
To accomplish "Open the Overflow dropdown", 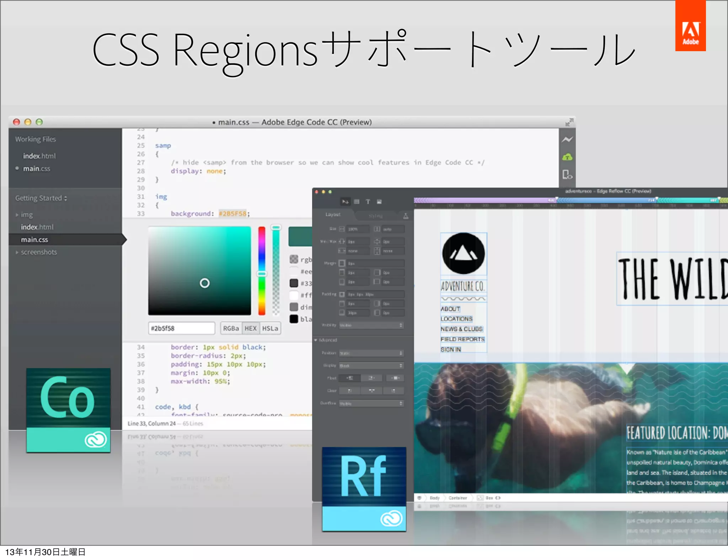I will [x=371, y=403].
